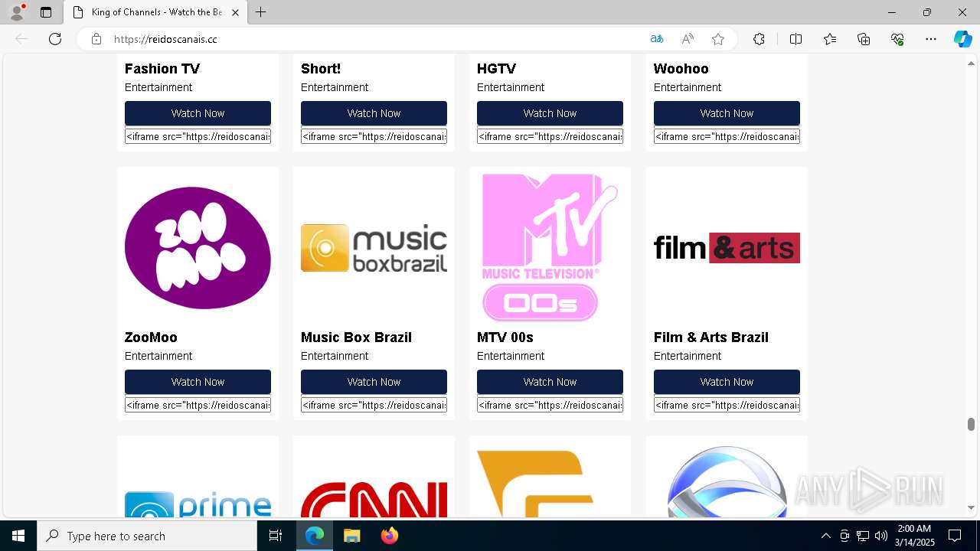Select the King of Channels tab

point(156,12)
